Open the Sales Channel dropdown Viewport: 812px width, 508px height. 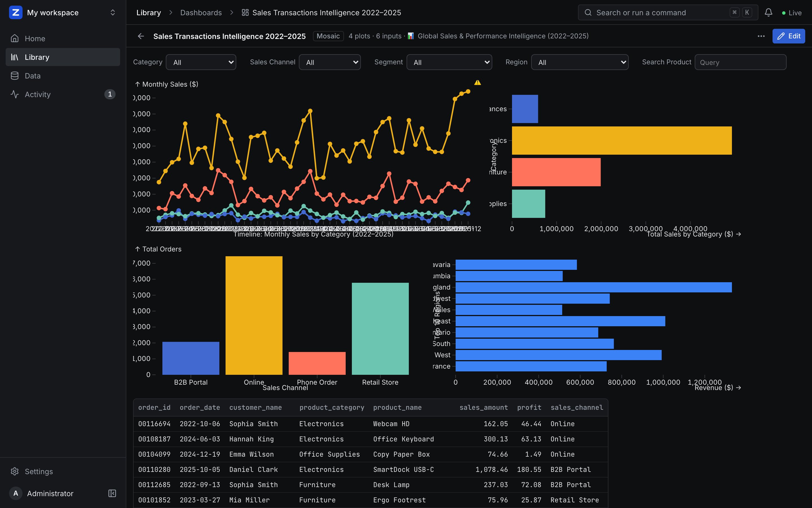coord(330,62)
